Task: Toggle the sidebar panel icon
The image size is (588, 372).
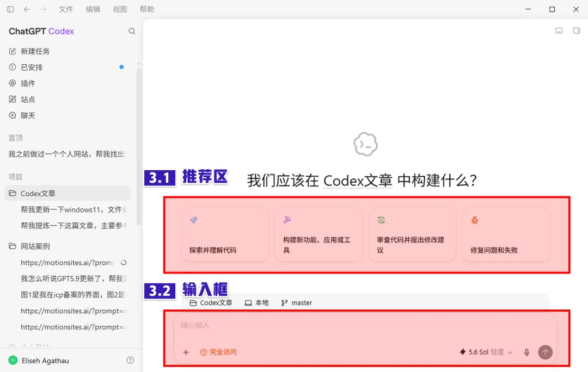Action: 10,9
